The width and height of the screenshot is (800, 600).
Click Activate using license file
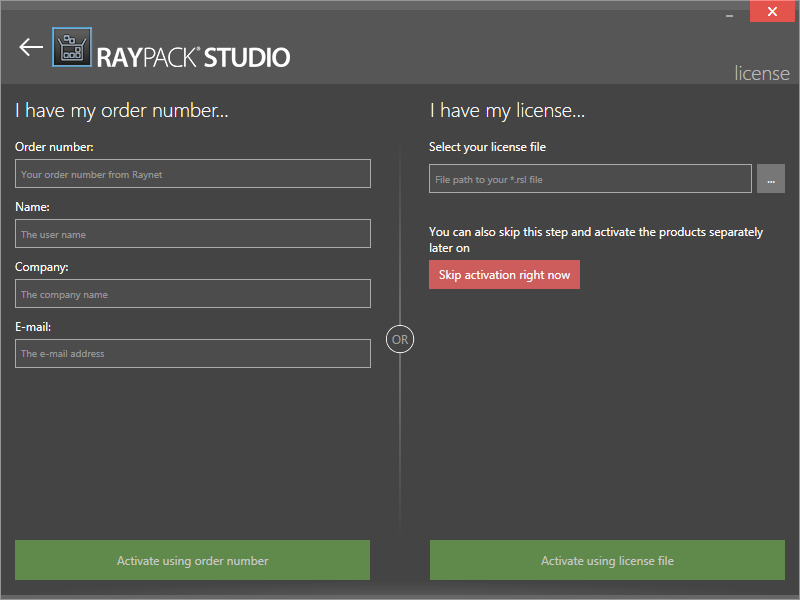(x=607, y=560)
